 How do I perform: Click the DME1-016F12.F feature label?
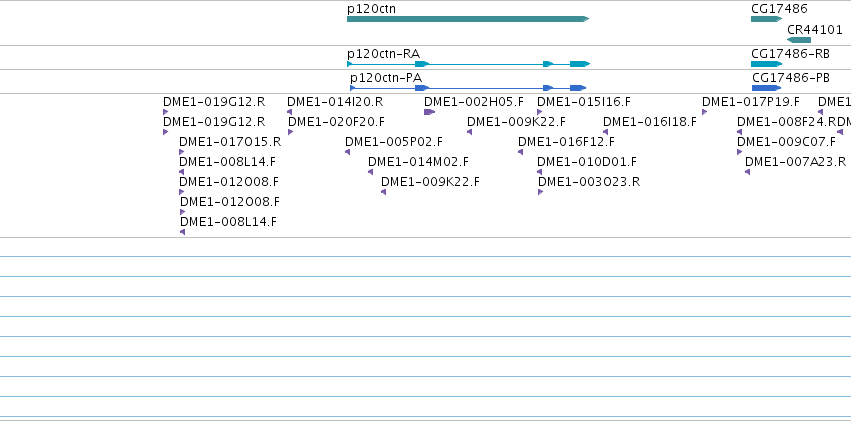567,142
